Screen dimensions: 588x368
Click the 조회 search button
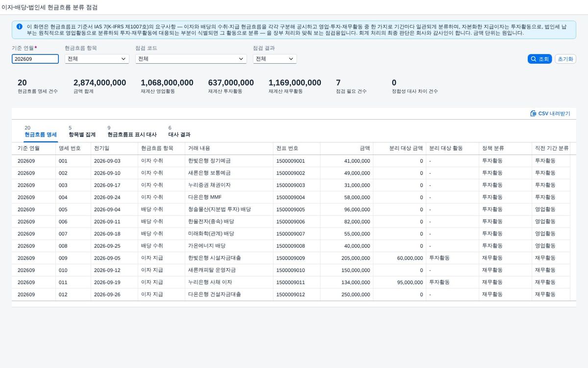(x=539, y=59)
